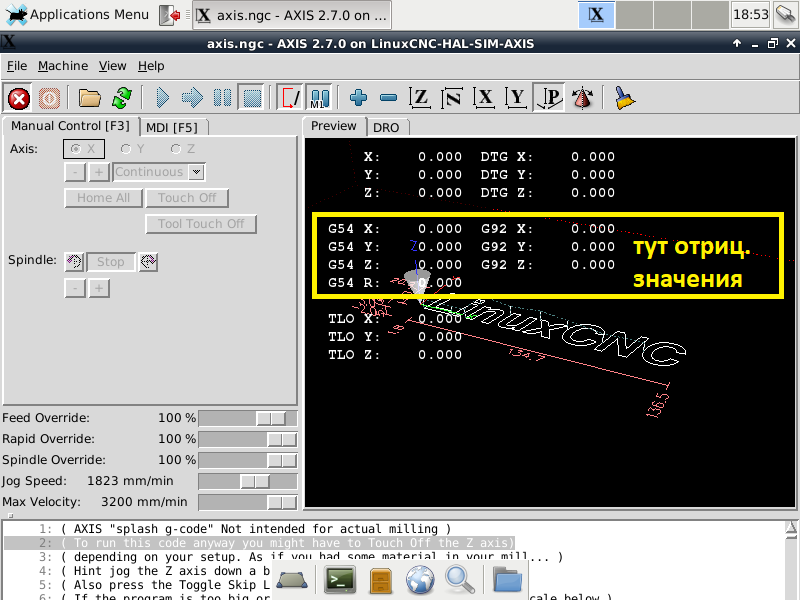Switch to Y front view

pyautogui.click(x=516, y=97)
